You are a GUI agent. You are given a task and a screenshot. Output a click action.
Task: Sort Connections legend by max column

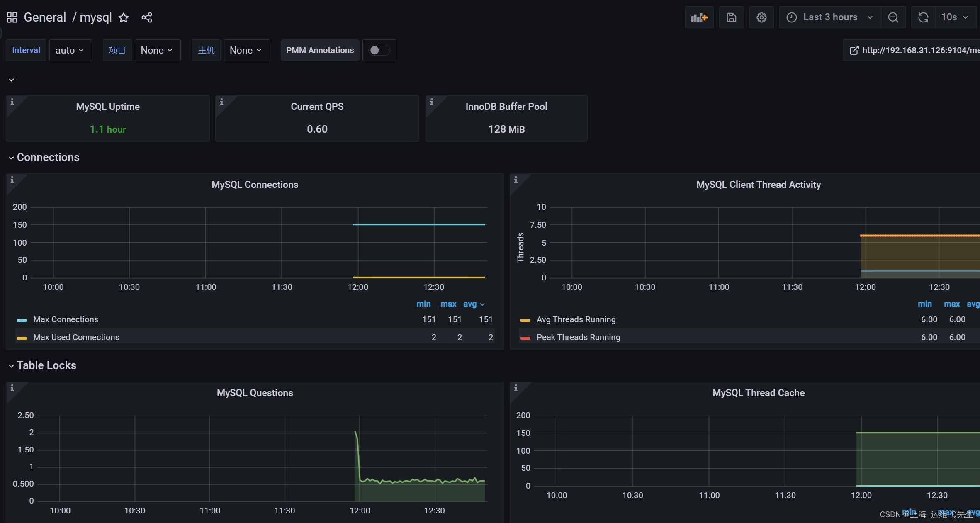(x=448, y=304)
